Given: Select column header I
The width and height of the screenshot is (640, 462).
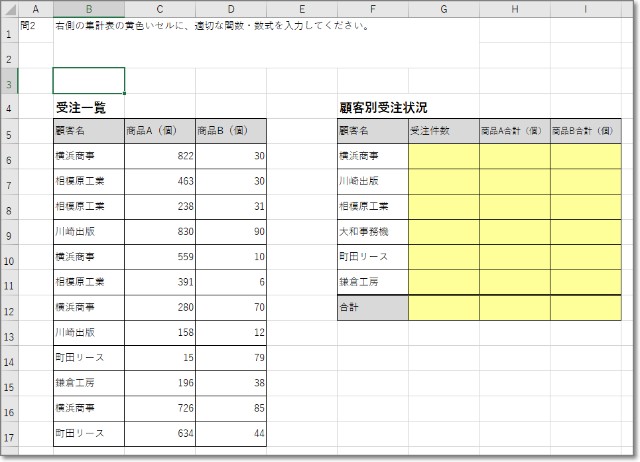Looking at the screenshot, I should point(585,9).
